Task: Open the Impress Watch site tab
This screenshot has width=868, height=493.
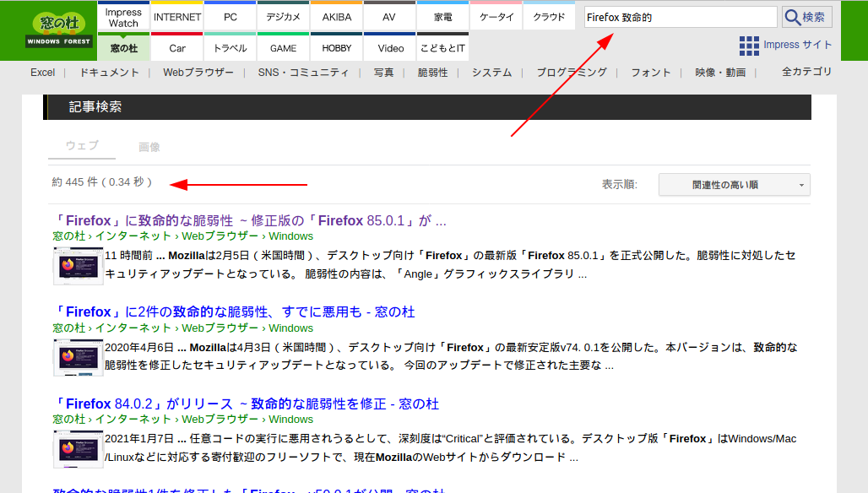Action: (123, 17)
